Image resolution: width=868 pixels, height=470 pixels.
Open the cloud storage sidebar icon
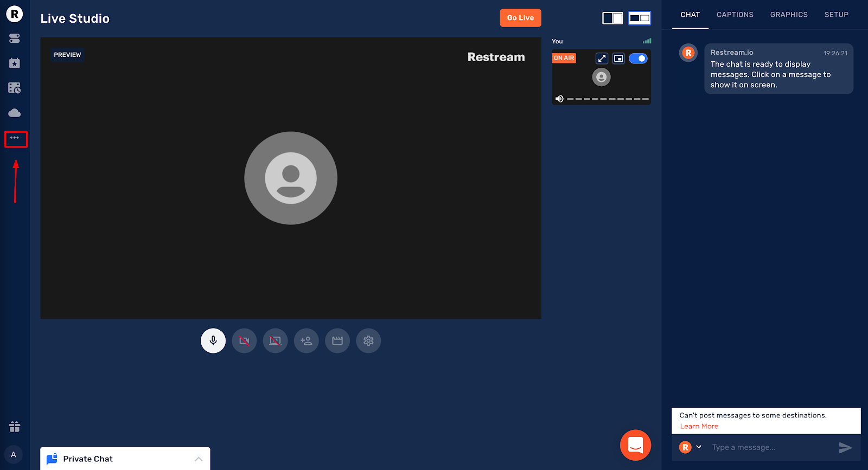coord(15,113)
